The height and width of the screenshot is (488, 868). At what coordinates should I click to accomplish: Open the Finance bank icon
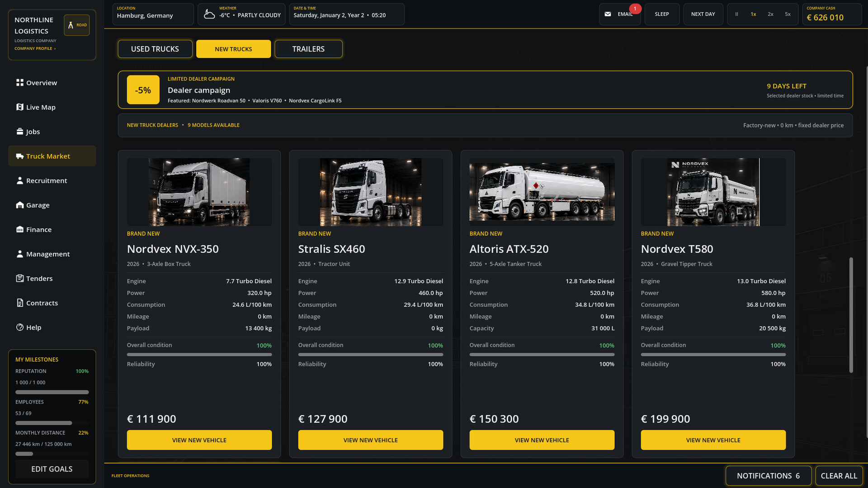19,230
